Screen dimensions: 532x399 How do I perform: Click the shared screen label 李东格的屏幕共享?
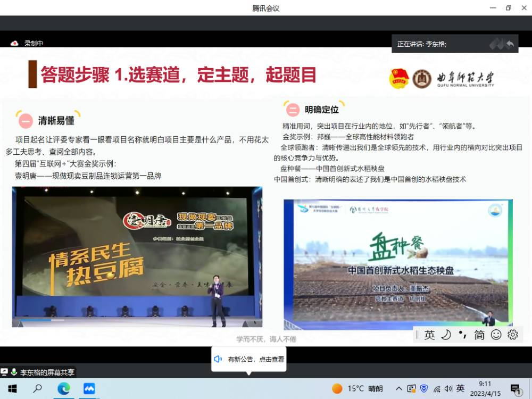[47, 372]
